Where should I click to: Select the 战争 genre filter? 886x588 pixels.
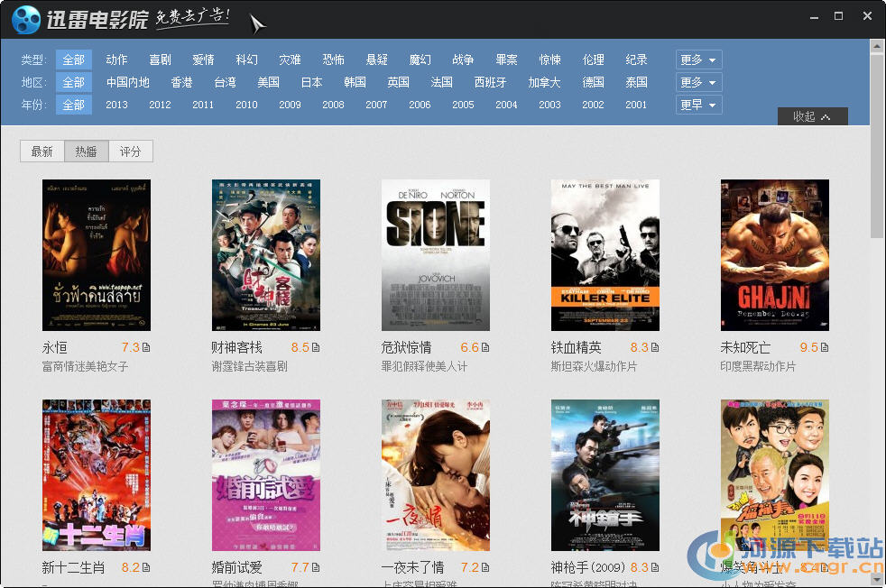point(463,60)
